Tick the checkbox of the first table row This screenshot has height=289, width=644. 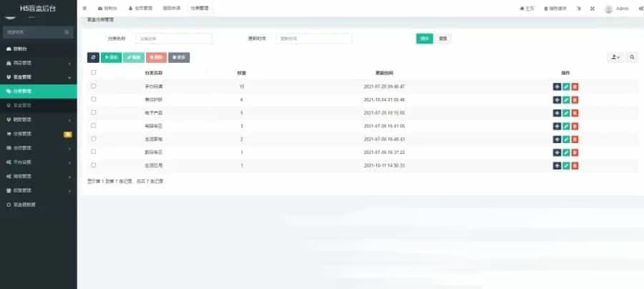pyautogui.click(x=93, y=87)
